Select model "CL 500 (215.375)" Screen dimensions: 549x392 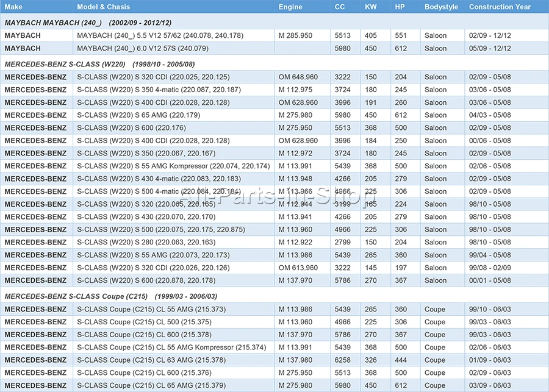point(184,322)
